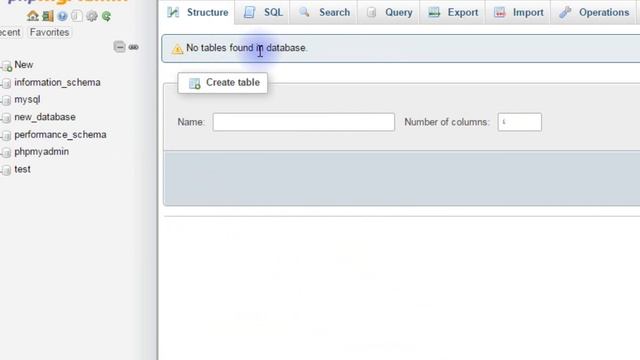Open the test database
640x360 pixels.
coord(22,169)
